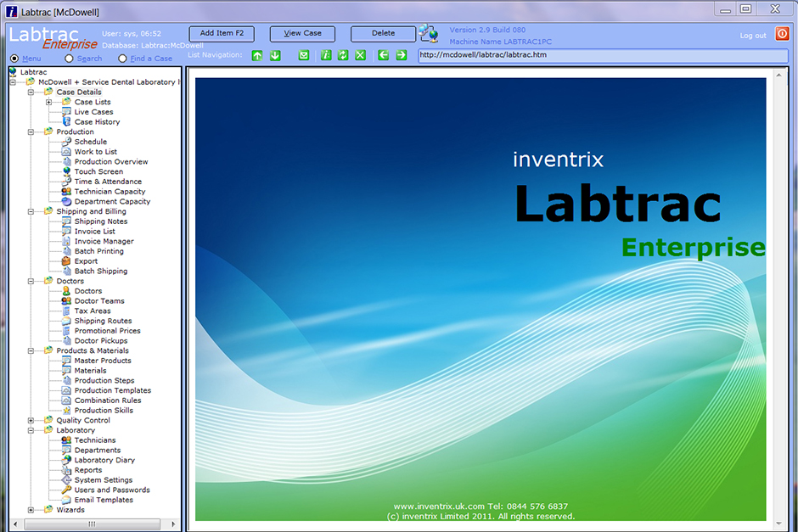Open the Batch Printing icon
Viewport: 798px width, 532px height.
(66, 251)
